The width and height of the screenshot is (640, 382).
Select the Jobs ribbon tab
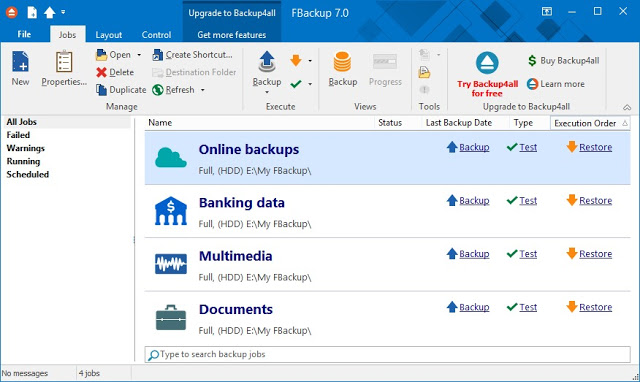point(67,35)
